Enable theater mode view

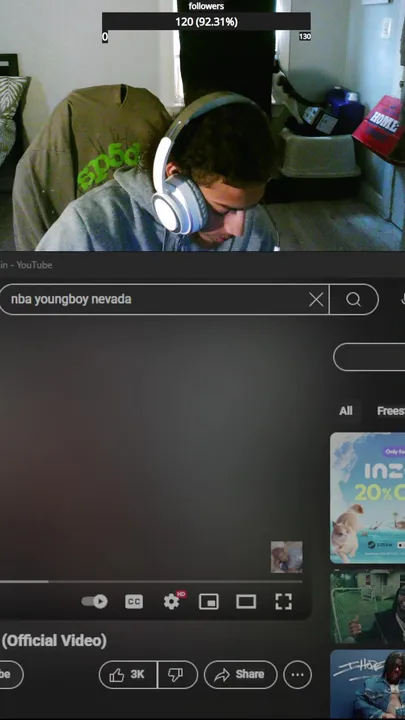[x=246, y=602]
